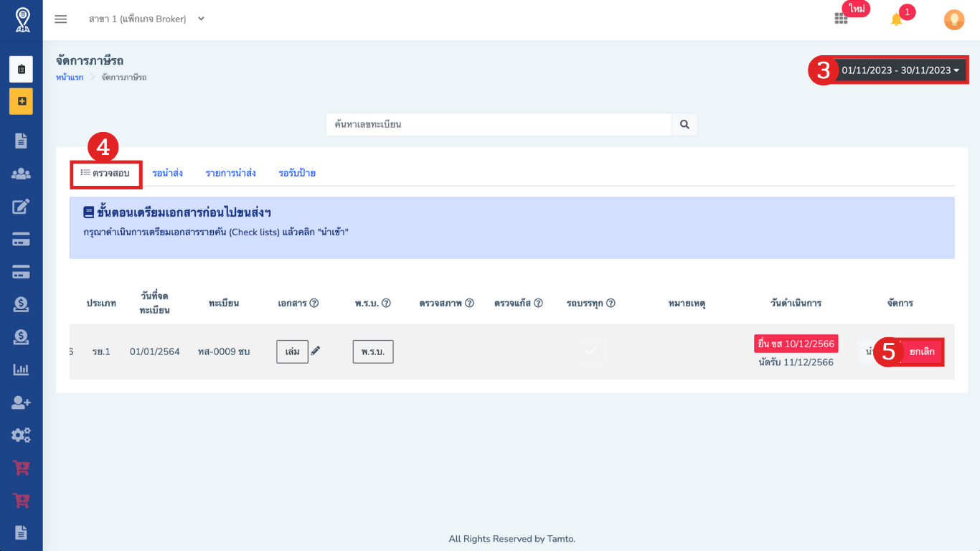Image resolution: width=980 pixels, height=551 pixels.
Task: Open the red cart icon directly below gears
Action: pyautogui.click(x=22, y=468)
